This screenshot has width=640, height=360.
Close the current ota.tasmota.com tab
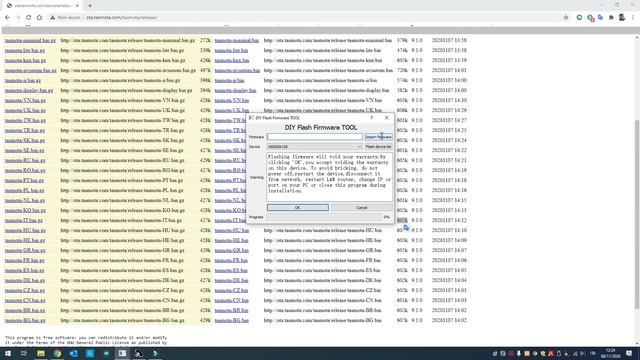[77, 6]
